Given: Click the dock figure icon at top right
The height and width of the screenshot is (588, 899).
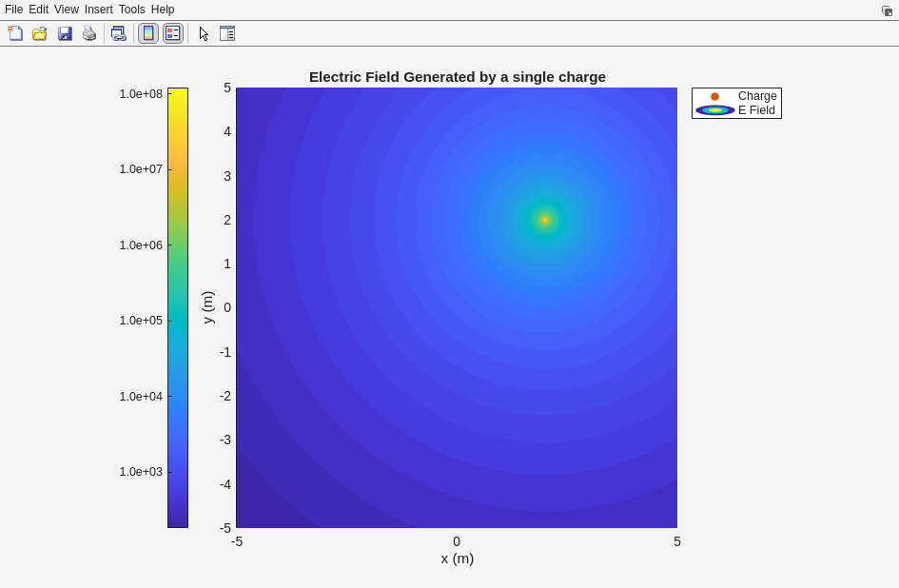Looking at the screenshot, I should tap(887, 10).
